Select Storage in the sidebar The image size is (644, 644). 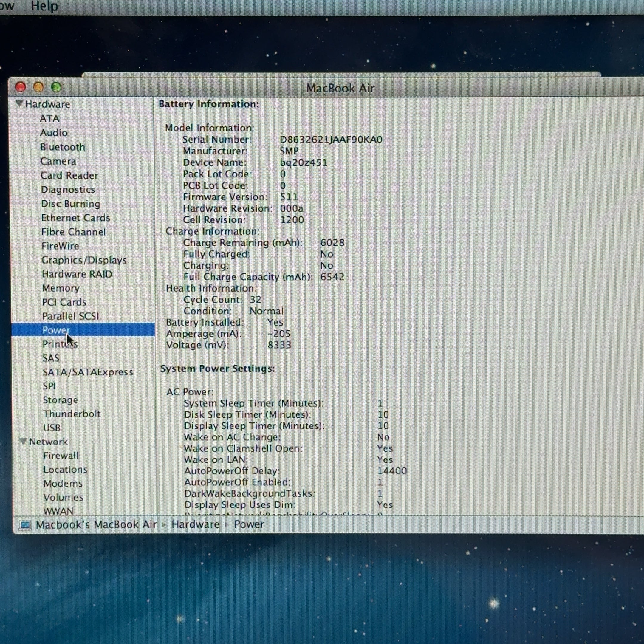coord(60,400)
